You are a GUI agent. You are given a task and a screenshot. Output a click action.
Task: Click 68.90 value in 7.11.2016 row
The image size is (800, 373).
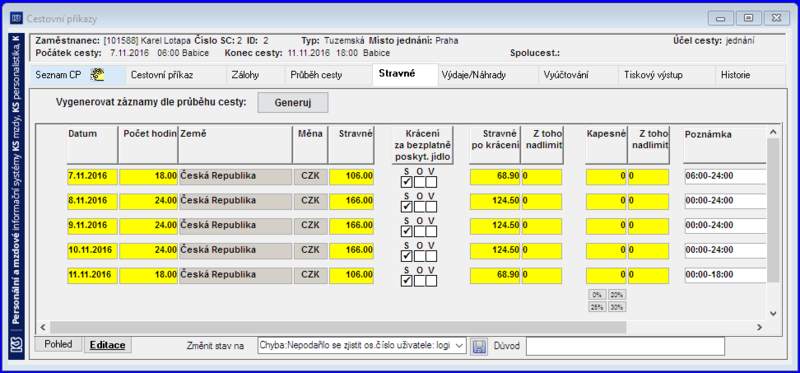(495, 177)
